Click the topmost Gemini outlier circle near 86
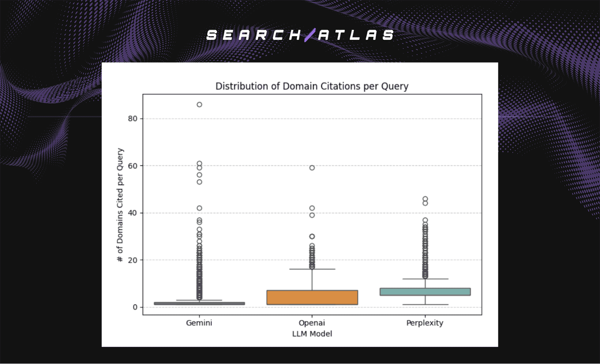 pos(199,104)
